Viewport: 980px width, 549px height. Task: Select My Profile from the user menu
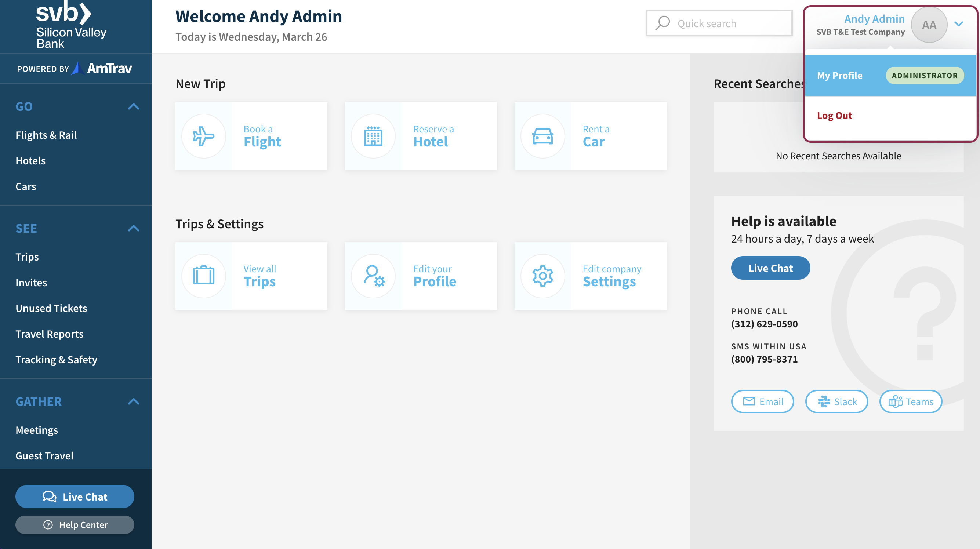click(840, 75)
